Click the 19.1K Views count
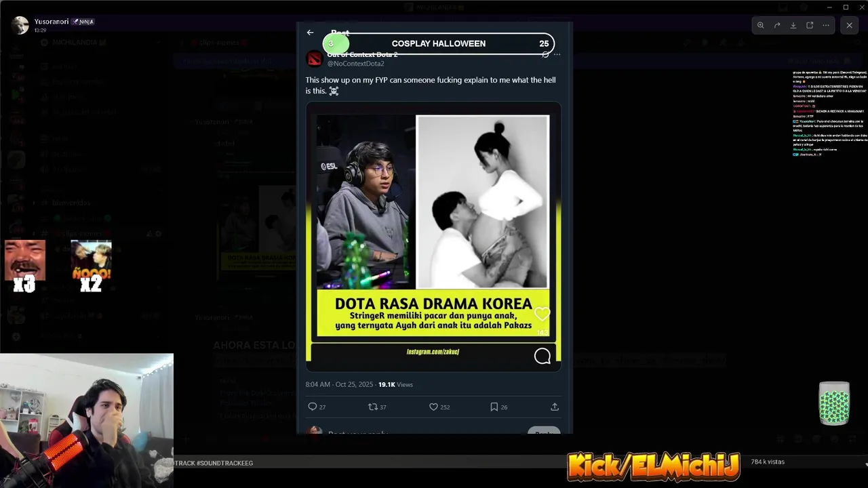Image resolution: width=868 pixels, height=488 pixels. click(395, 384)
